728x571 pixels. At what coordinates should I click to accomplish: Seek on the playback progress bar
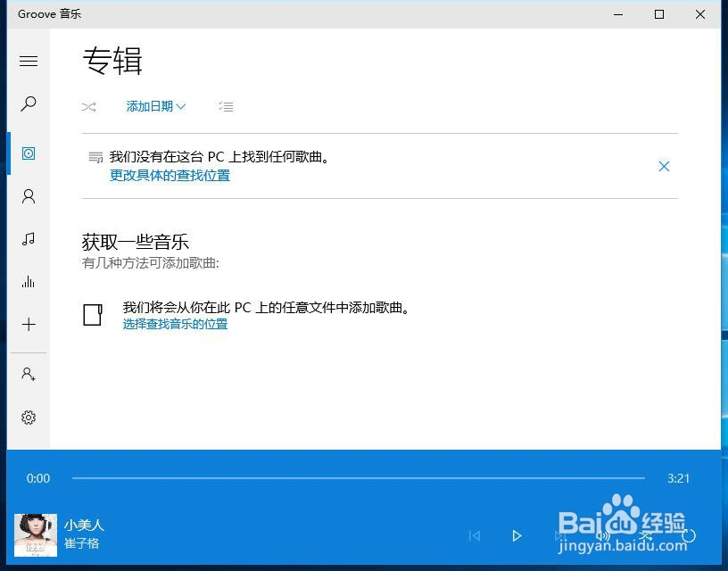pyautogui.click(x=359, y=477)
